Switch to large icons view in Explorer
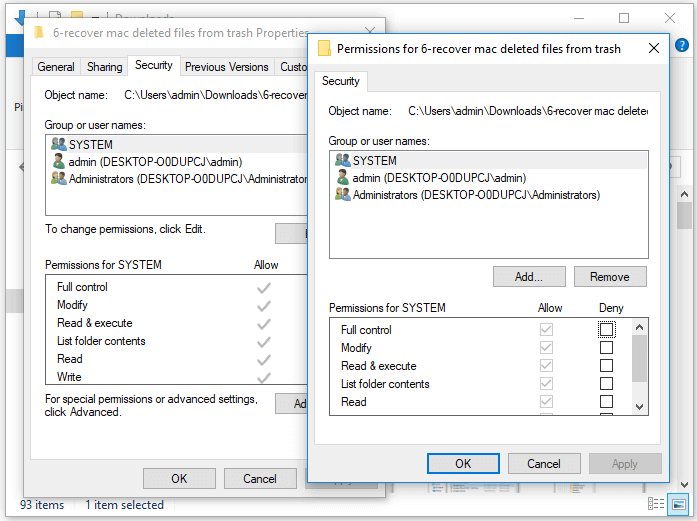 pos(679,505)
